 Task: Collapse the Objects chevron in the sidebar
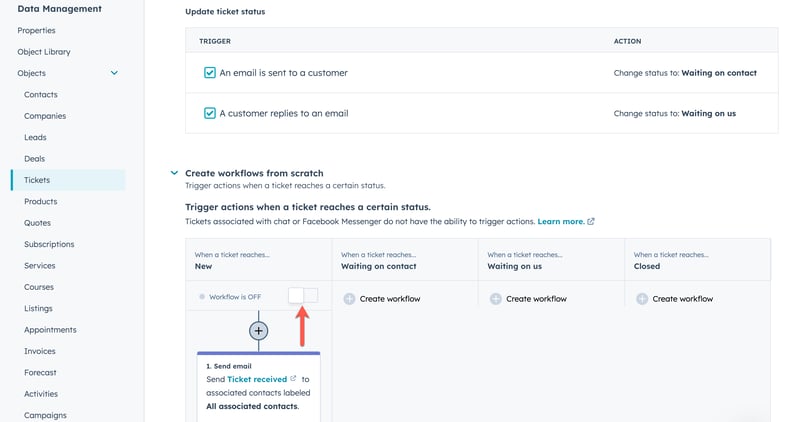point(114,73)
